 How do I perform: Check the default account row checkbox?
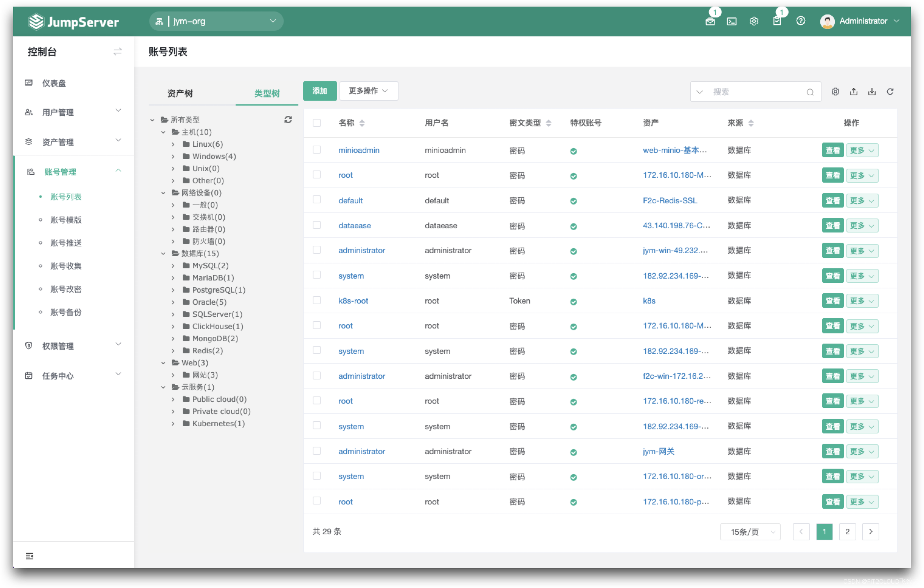pyautogui.click(x=316, y=199)
